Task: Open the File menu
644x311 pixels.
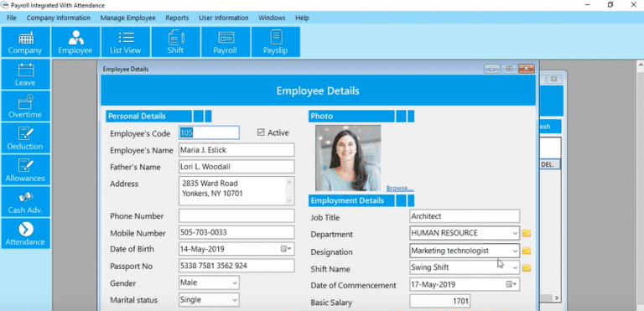Action: point(12,18)
